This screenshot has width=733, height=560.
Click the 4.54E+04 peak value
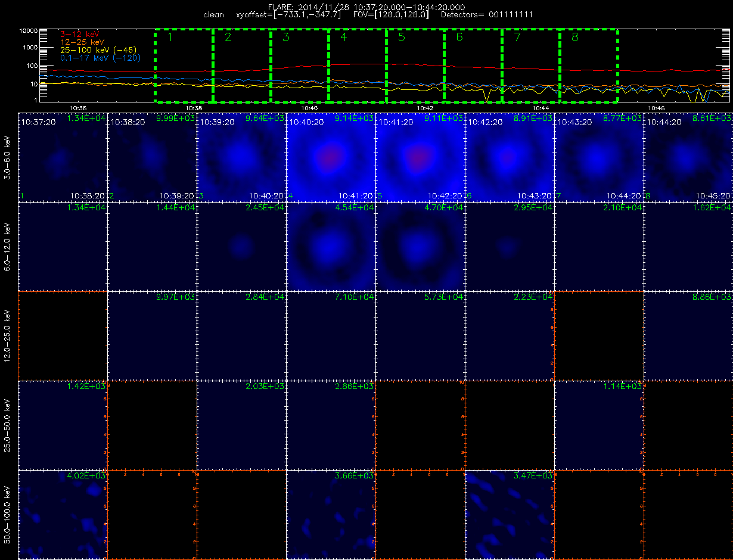click(x=355, y=208)
